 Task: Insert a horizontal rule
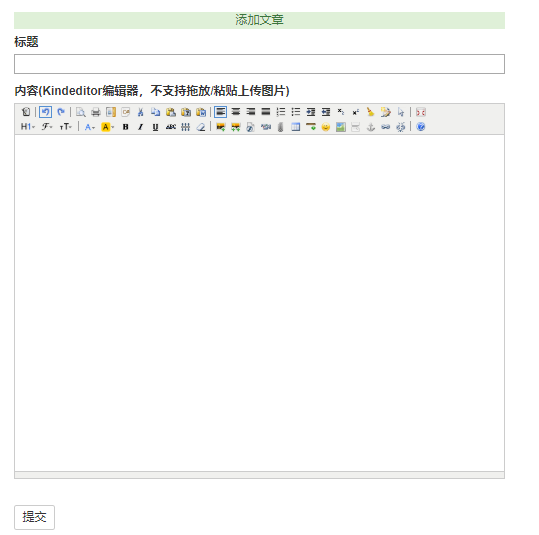point(311,127)
